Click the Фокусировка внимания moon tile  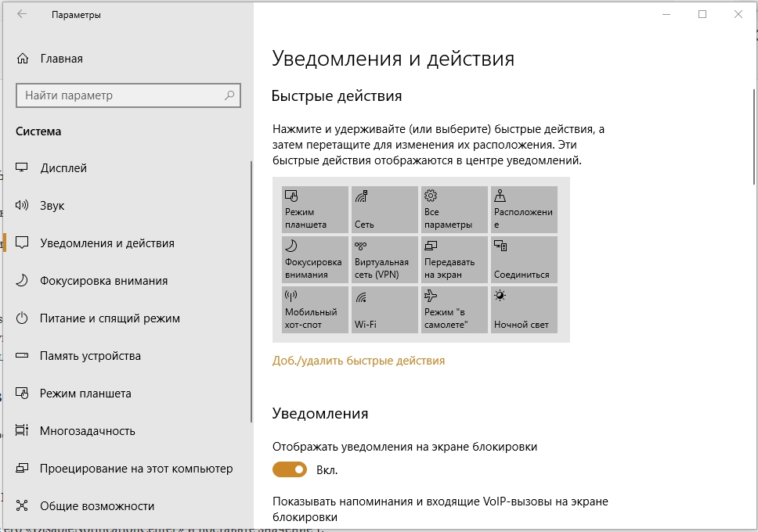314,260
